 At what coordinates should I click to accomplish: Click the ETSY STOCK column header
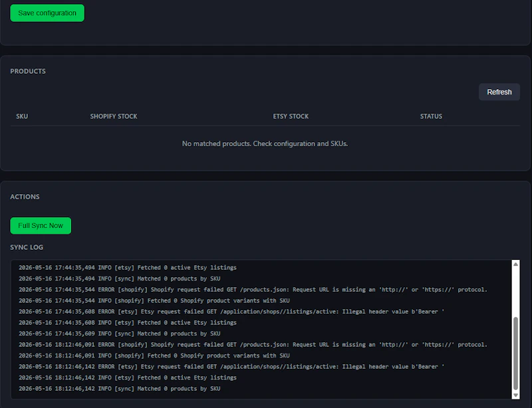point(291,116)
